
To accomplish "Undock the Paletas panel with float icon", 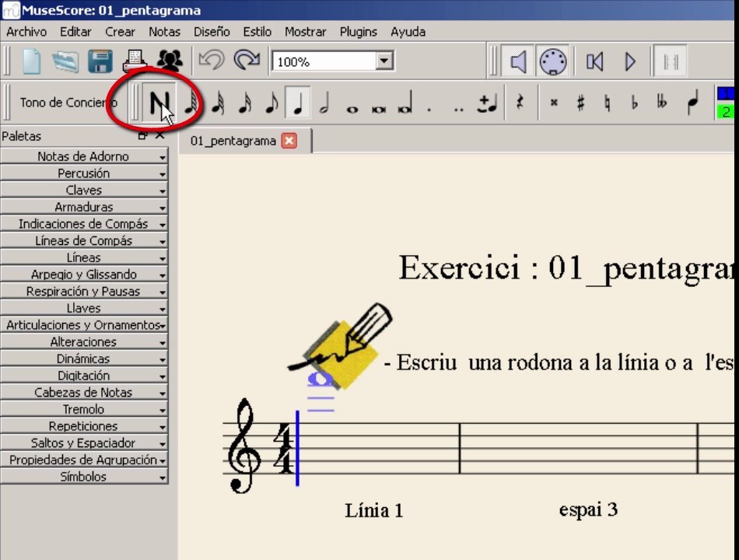I will [142, 136].
